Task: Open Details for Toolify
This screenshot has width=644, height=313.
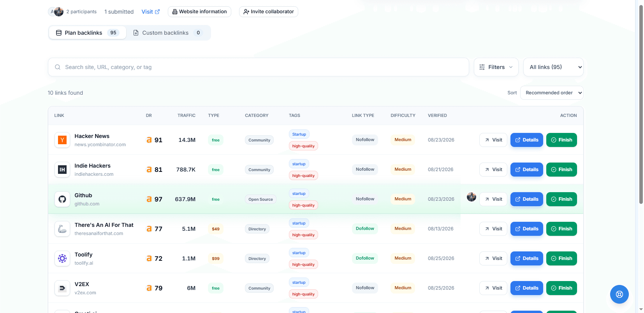Action: point(527,258)
